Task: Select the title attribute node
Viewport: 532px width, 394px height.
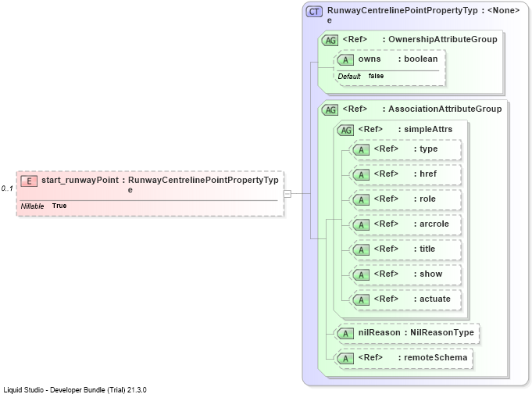Action: tap(406, 249)
